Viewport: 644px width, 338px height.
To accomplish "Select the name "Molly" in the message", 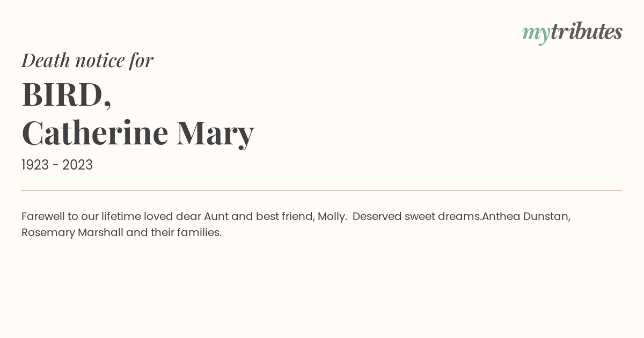I will pyautogui.click(x=331, y=217).
